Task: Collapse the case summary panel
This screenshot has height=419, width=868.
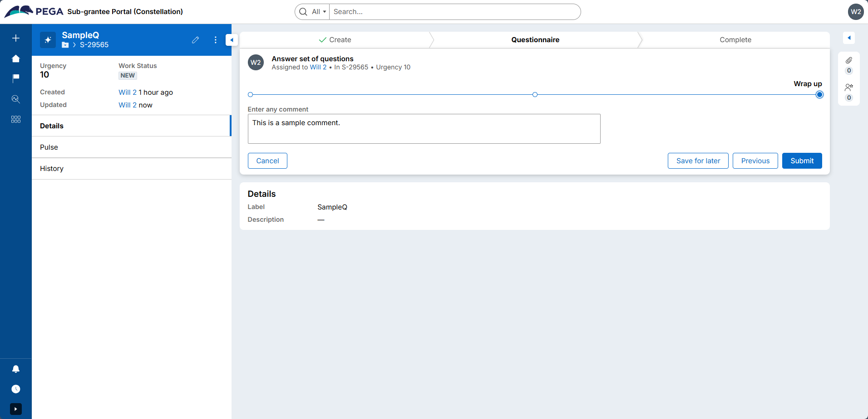Action: pos(232,40)
